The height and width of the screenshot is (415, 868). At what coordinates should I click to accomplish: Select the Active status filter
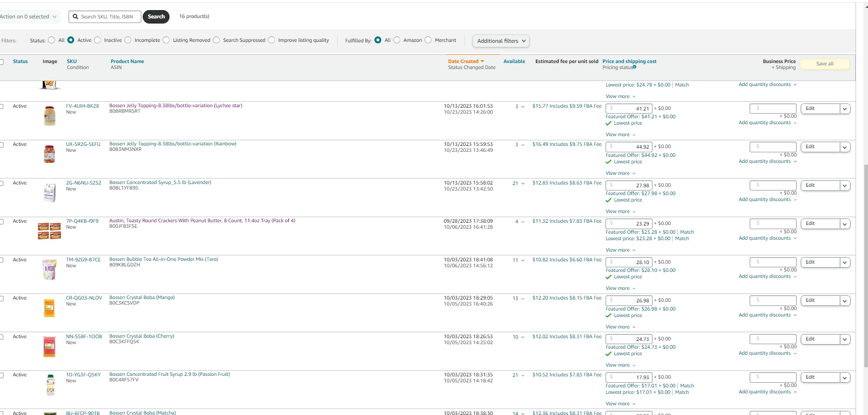(x=71, y=40)
